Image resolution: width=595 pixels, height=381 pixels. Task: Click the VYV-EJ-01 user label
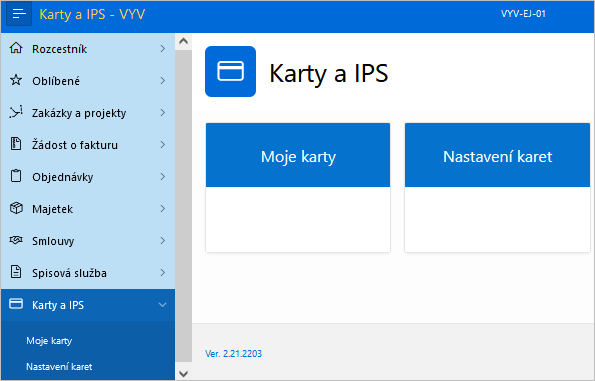pos(523,14)
